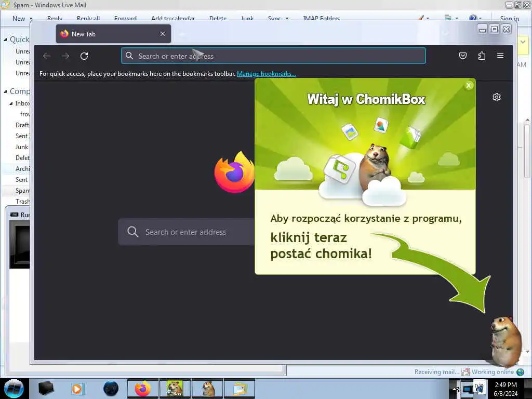Screen dimensions: 532x399
Task: Launch Windows Media Player from taskbar
Action: (77, 389)
